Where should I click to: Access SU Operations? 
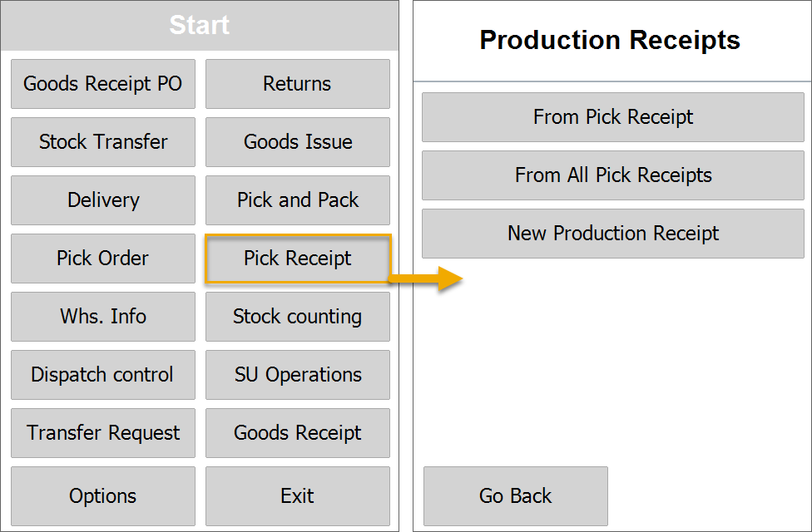click(x=297, y=375)
